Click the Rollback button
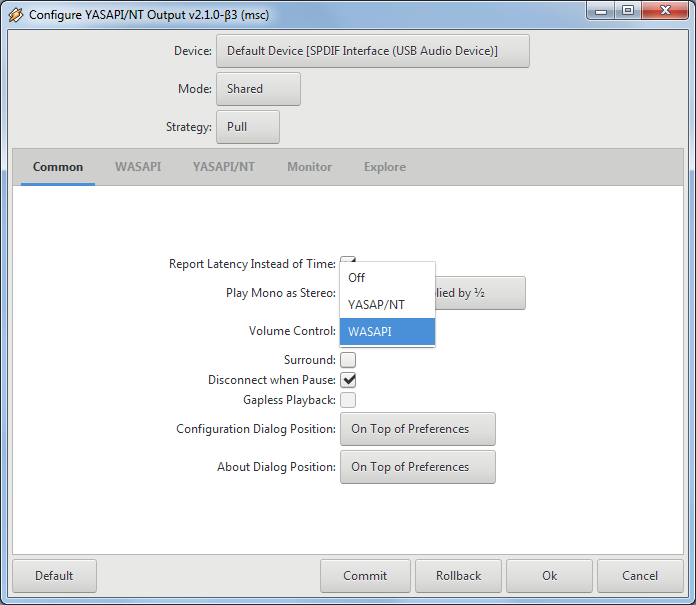The width and height of the screenshot is (696, 605). click(x=458, y=576)
